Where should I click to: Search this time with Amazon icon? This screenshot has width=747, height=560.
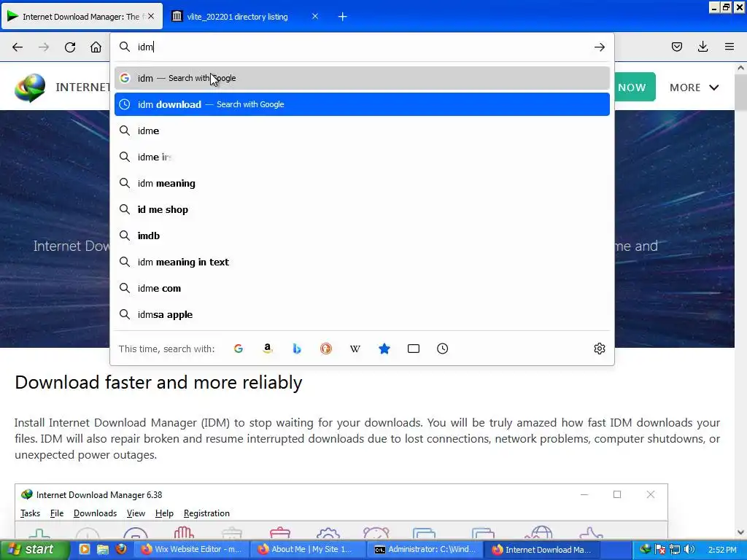pyautogui.click(x=268, y=349)
